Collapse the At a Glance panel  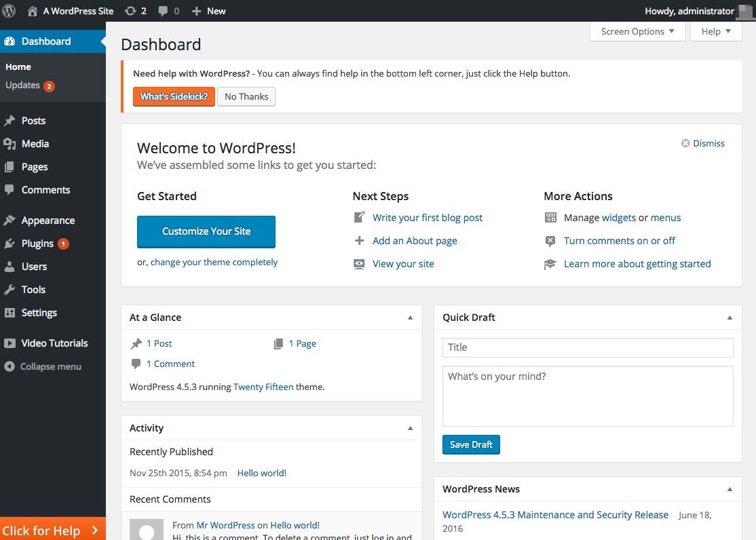410,317
